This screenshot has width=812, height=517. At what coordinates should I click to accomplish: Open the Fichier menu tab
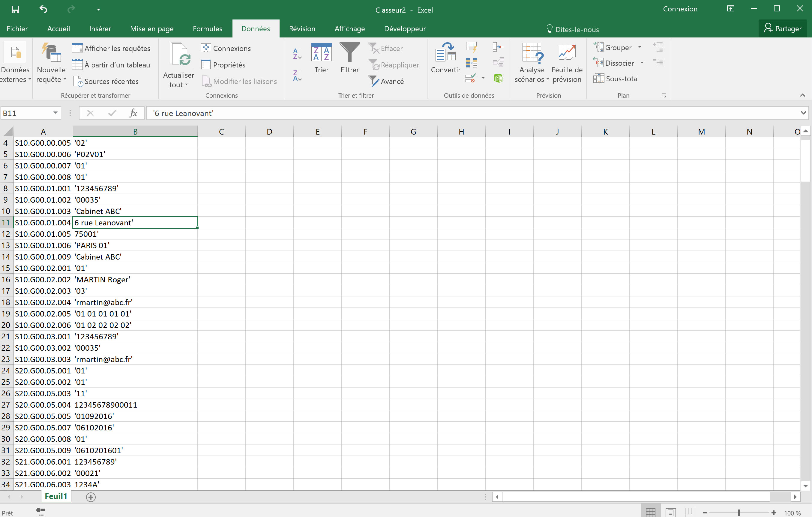(x=17, y=29)
